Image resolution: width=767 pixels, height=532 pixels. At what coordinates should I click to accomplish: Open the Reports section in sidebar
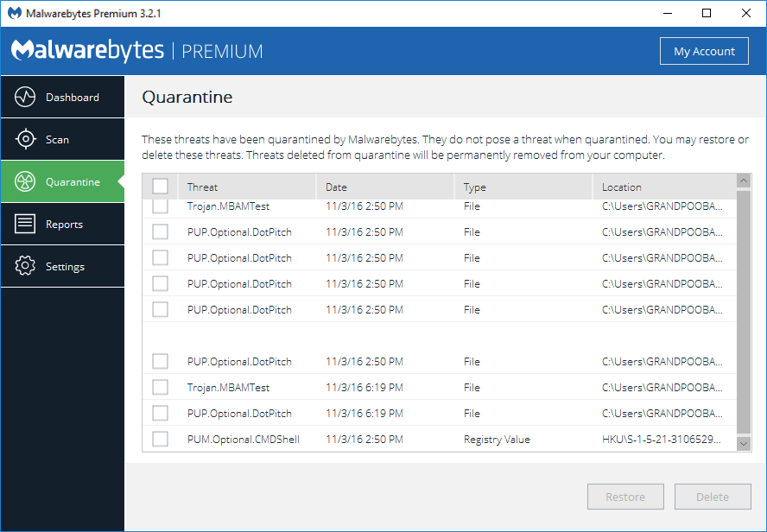click(x=62, y=224)
